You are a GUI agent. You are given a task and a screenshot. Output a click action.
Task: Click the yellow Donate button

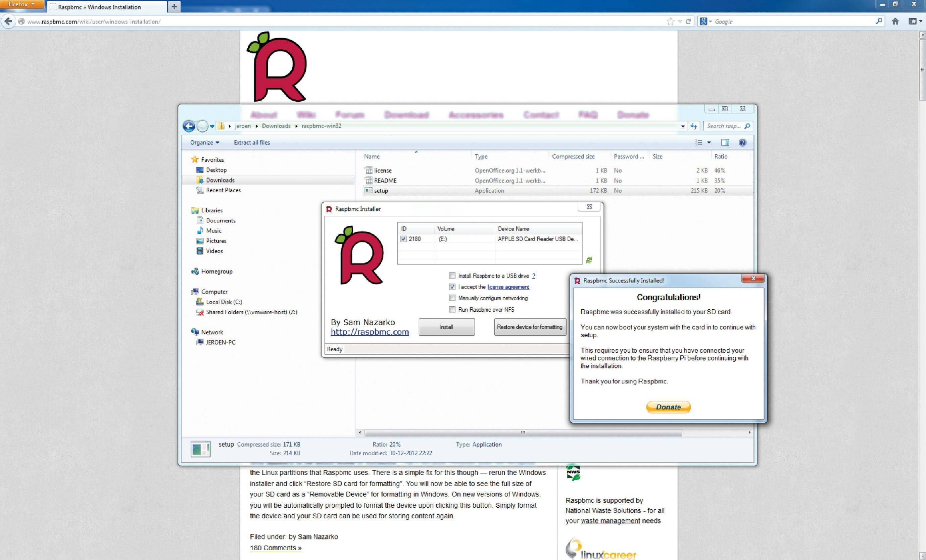668,407
